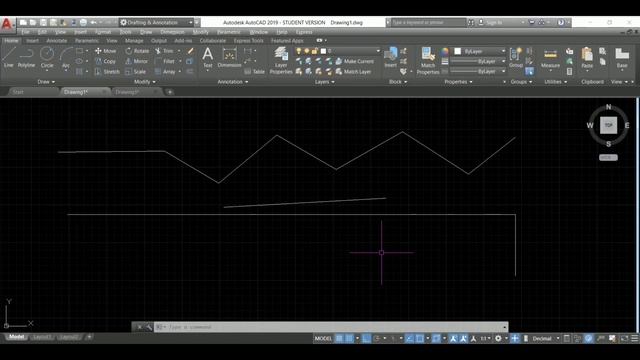The width and height of the screenshot is (640, 360).
Task: Select the Polyline tool
Action: click(x=26, y=57)
